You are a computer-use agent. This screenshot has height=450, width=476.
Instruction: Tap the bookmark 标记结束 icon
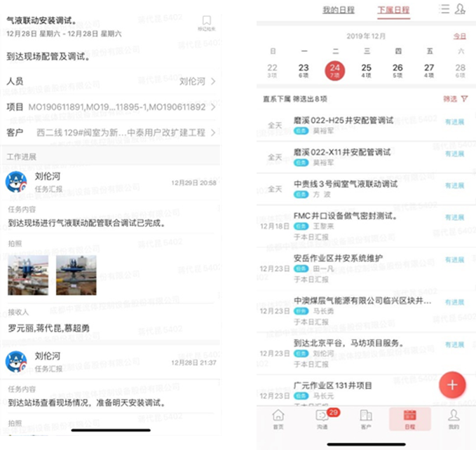206,24
